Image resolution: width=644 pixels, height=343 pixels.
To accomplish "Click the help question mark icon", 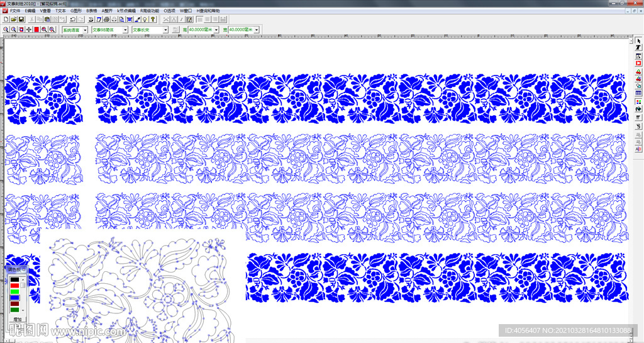I will (x=152, y=20).
